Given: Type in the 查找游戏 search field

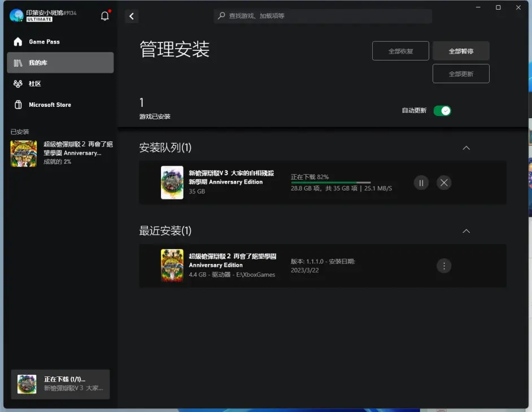Looking at the screenshot, I should pyautogui.click(x=328, y=16).
